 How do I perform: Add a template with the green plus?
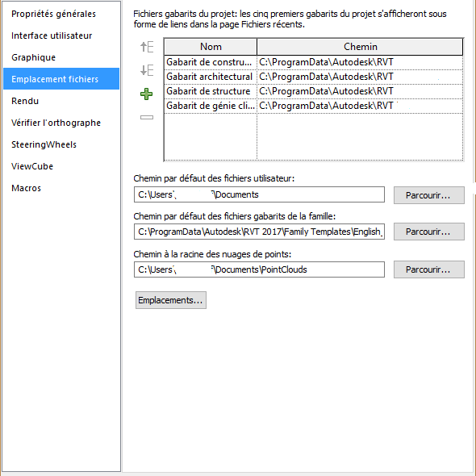click(146, 94)
